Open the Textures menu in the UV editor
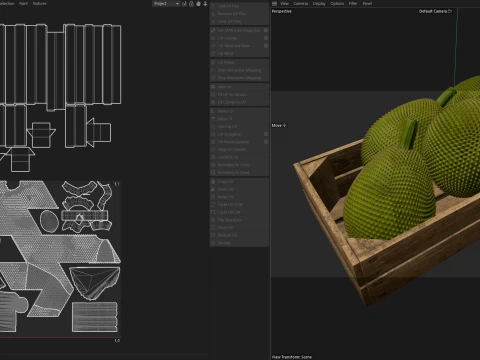Viewport: 480px width, 360px height. [x=39, y=3]
